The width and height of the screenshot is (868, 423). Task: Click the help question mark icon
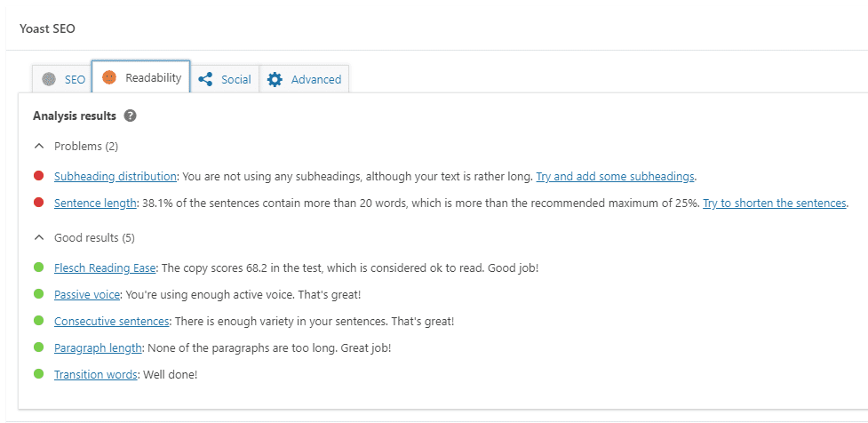click(x=130, y=116)
